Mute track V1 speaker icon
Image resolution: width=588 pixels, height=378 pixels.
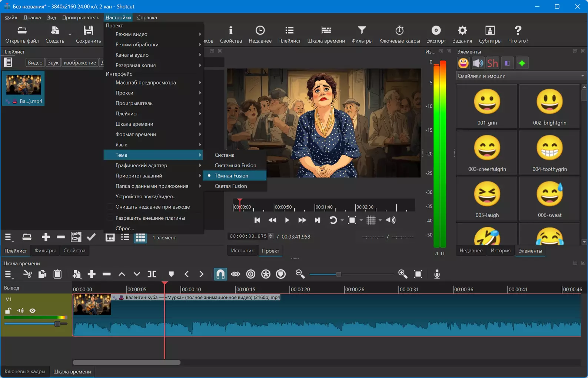20,311
